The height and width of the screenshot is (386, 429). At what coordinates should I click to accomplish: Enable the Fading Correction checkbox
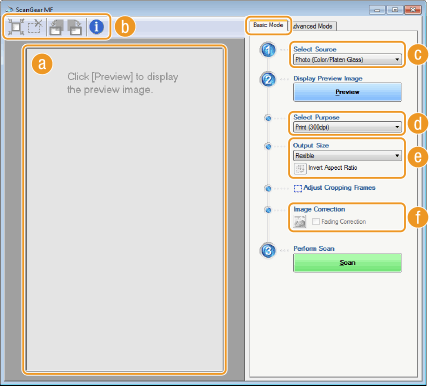(x=316, y=222)
